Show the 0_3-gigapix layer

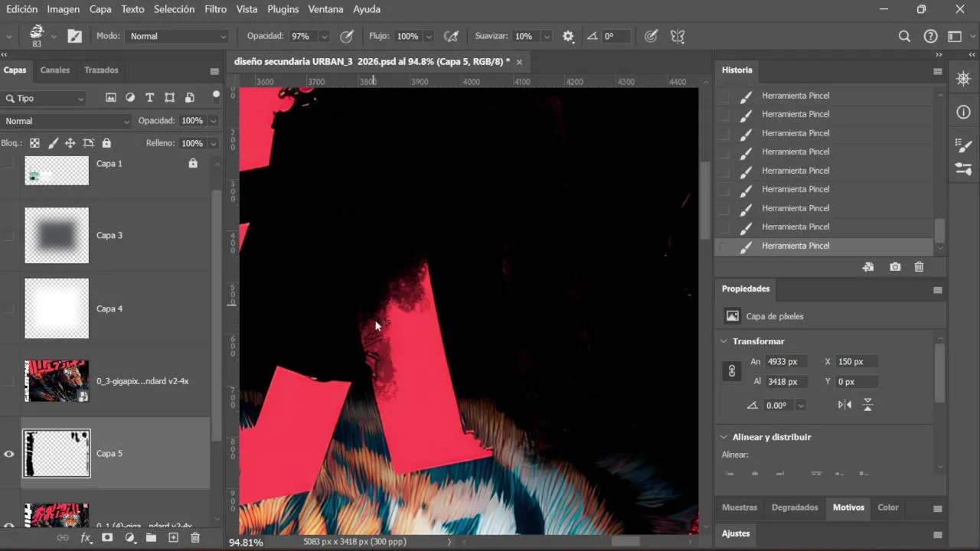[9, 381]
